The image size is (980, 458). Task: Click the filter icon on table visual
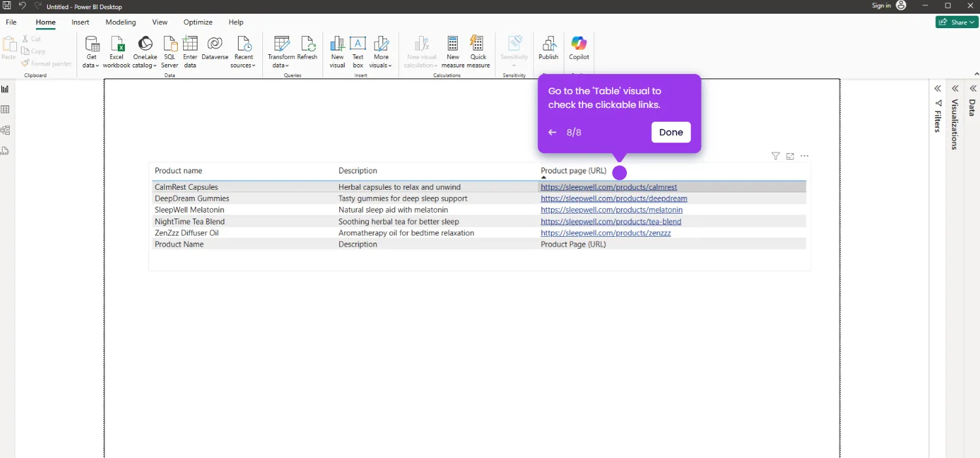pos(775,156)
